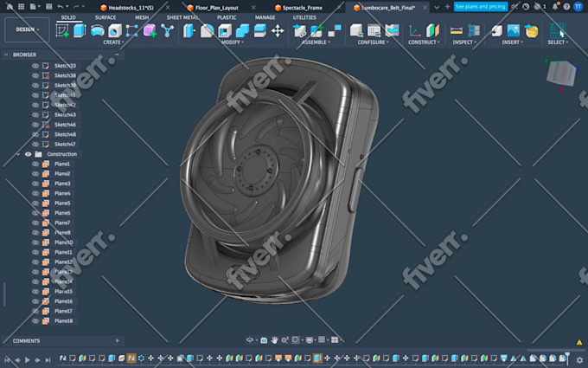
Task: Toggle visibility of Plane18
Action: coord(35,321)
